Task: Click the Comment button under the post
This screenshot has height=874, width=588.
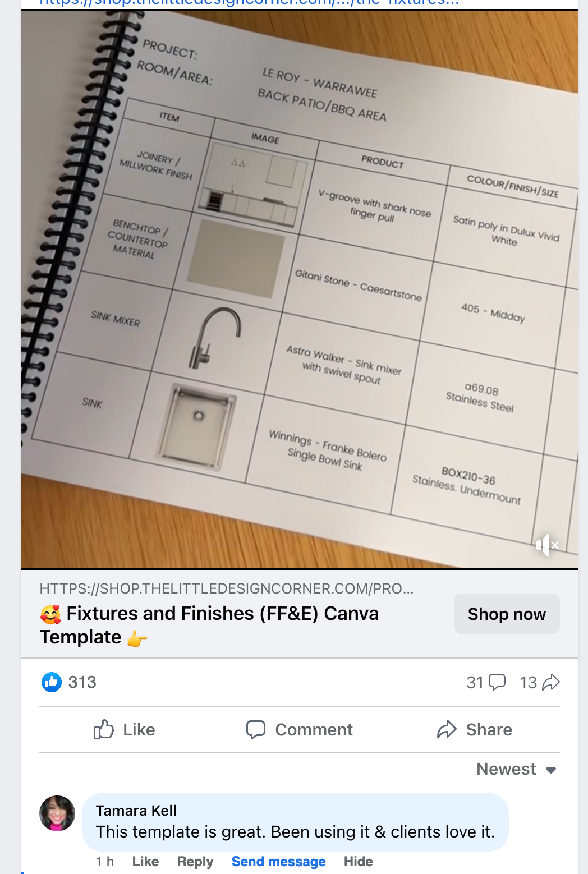Action: (300, 729)
